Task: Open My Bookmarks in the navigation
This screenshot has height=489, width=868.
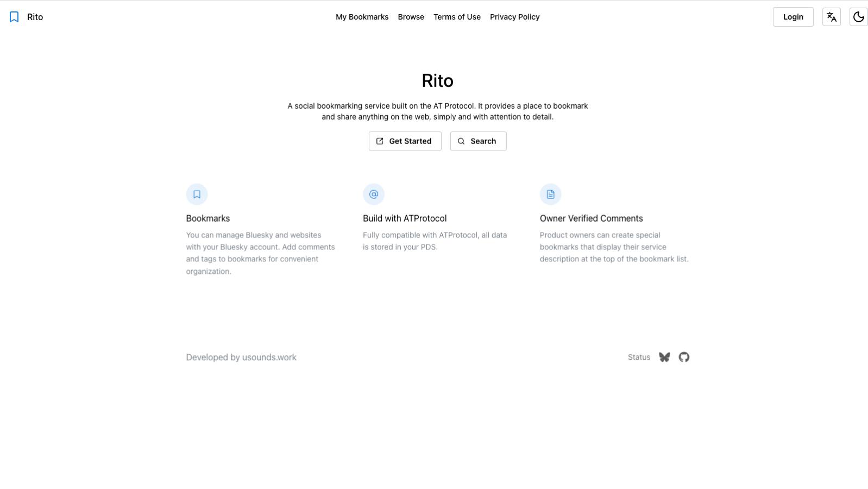Action: click(x=362, y=17)
